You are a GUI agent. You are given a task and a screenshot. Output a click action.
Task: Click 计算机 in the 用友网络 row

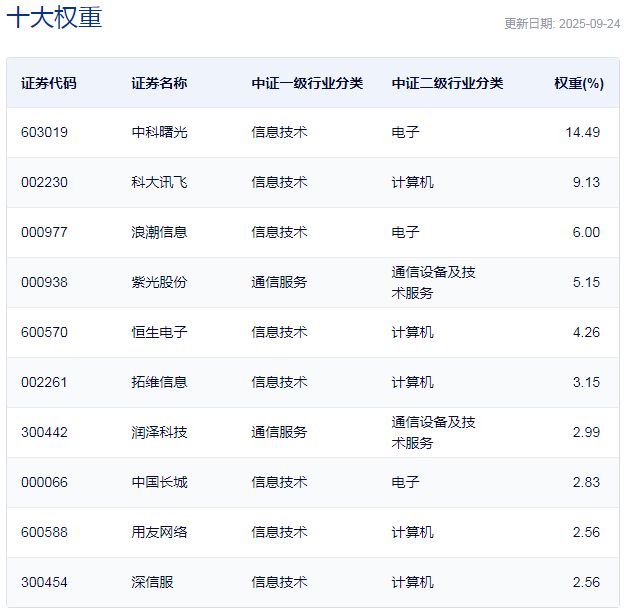click(413, 532)
